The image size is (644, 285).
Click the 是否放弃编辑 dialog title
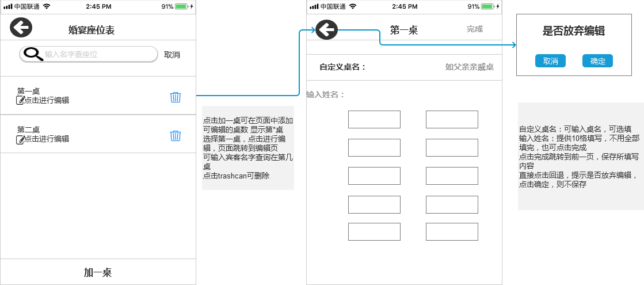pos(574,31)
